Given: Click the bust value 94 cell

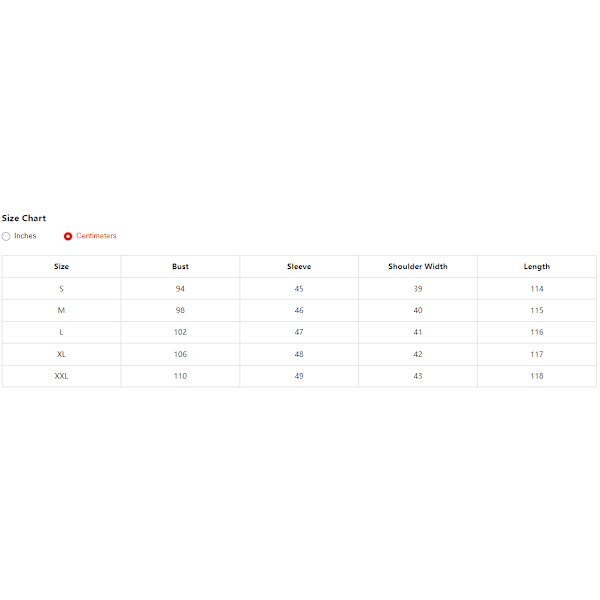Looking at the screenshot, I should (180, 289).
